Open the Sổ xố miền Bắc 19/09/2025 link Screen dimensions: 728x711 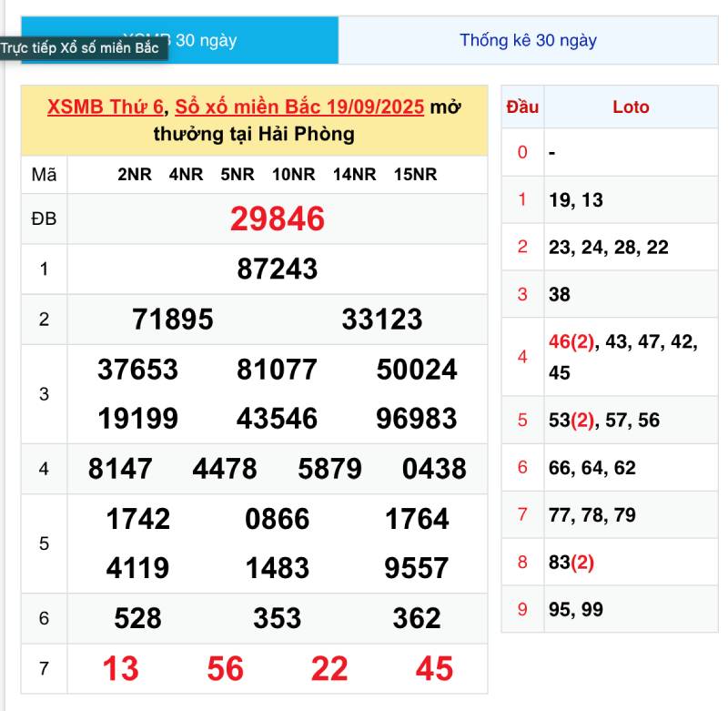[299, 107]
